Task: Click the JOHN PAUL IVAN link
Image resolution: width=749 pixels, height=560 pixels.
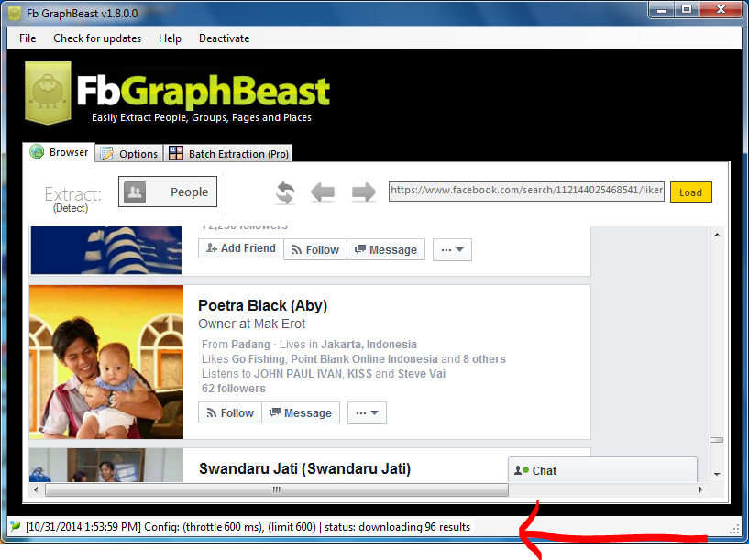Action: click(x=298, y=374)
